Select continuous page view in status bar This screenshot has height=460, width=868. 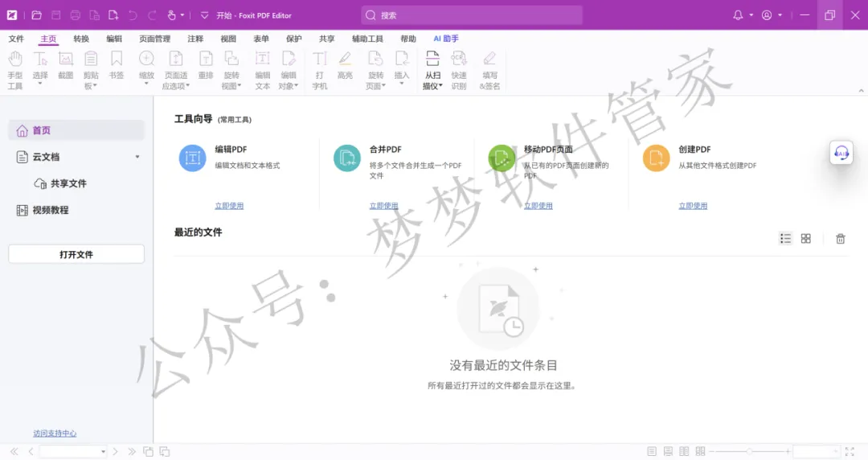pyautogui.click(x=668, y=452)
